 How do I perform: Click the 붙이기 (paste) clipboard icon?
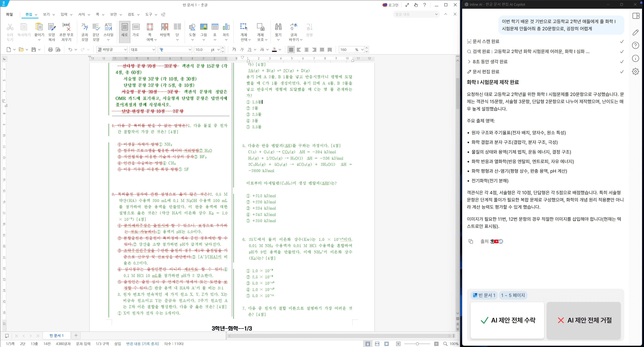39,27
